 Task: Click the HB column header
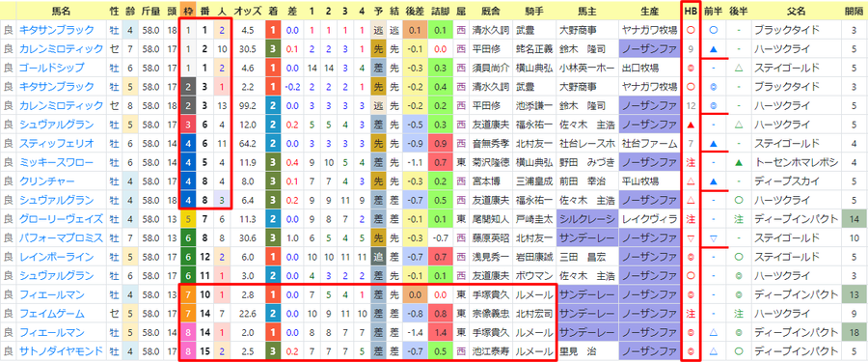[x=690, y=11]
